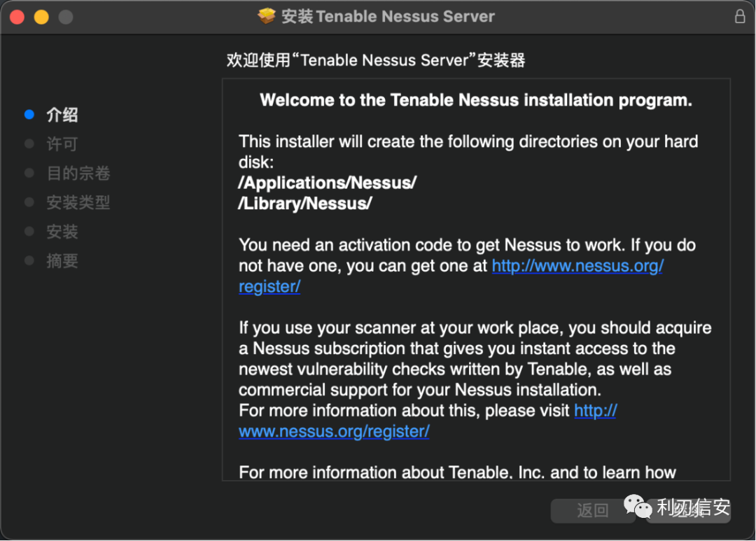756x541 pixels.
Task: Click the yellow minimize window button
Action: [x=41, y=17]
